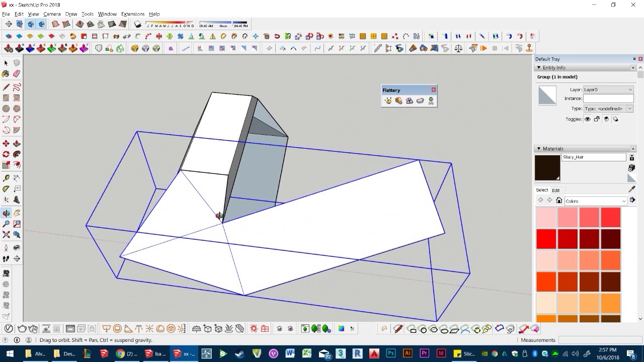
Task: Open the materials Details arrow menu
Action: point(633,201)
